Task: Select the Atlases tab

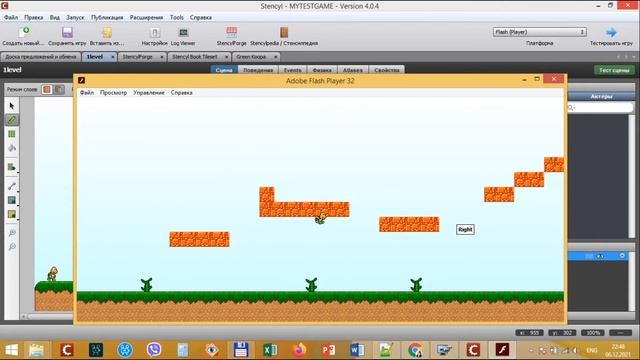Action: [x=353, y=70]
